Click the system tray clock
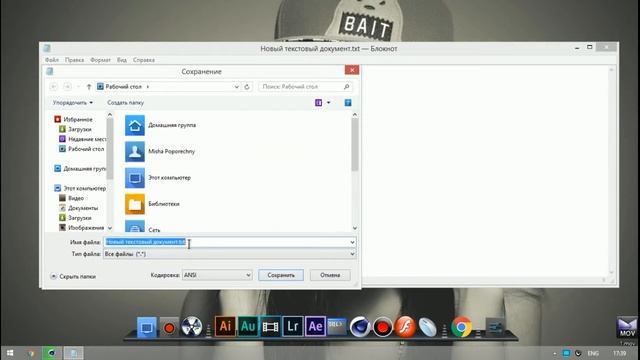The width and height of the screenshot is (640, 360). pos(619,353)
